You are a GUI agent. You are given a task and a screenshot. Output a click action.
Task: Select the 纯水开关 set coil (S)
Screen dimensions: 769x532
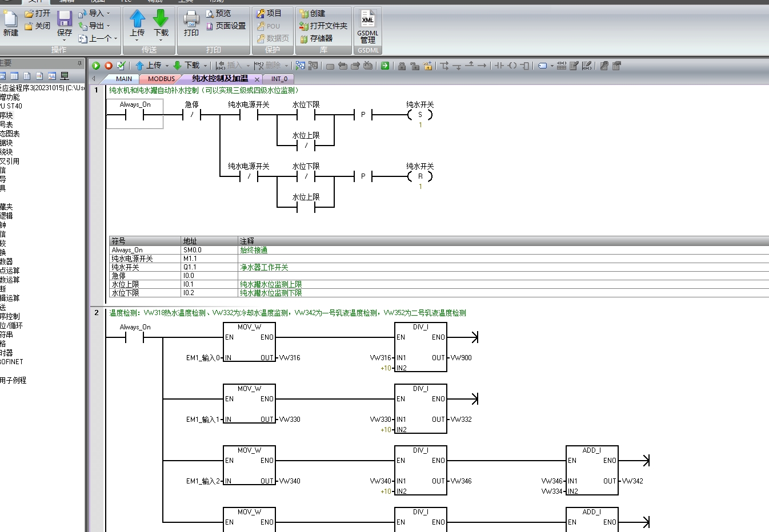[420, 114]
